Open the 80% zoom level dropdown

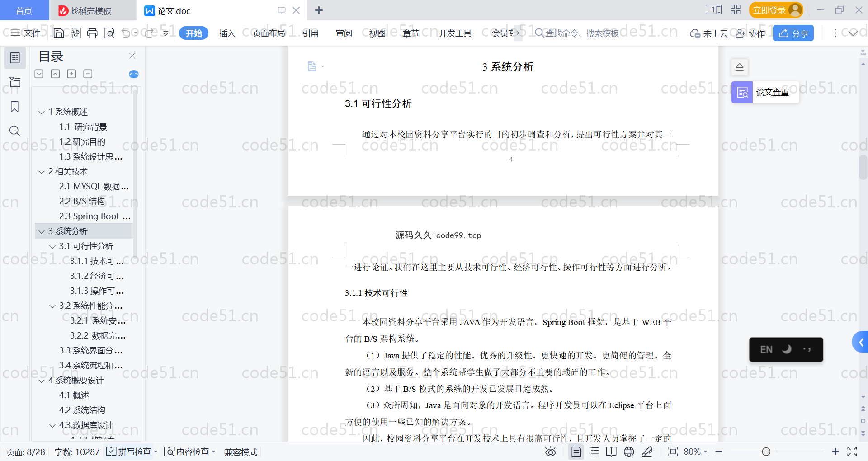tap(695, 452)
